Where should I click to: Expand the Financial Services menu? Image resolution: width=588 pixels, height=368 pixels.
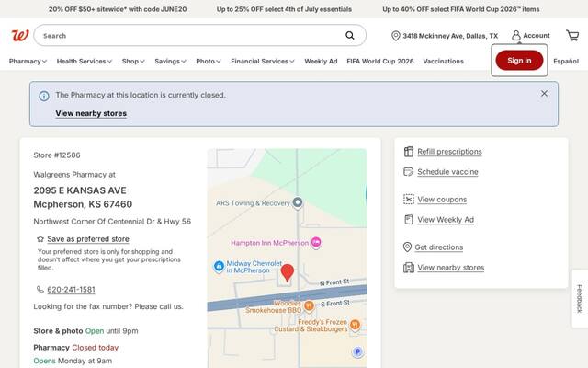coord(263,62)
